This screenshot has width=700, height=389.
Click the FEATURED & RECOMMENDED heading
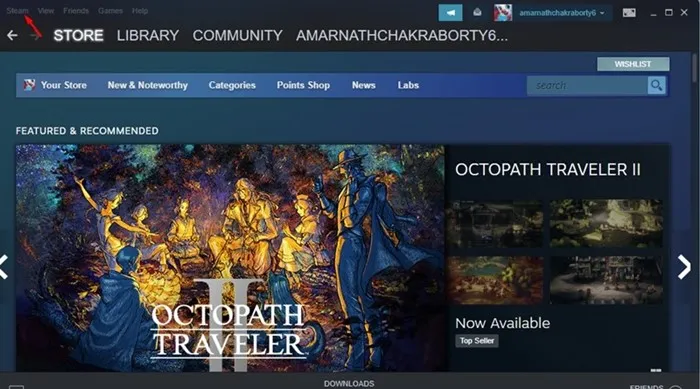(87, 131)
